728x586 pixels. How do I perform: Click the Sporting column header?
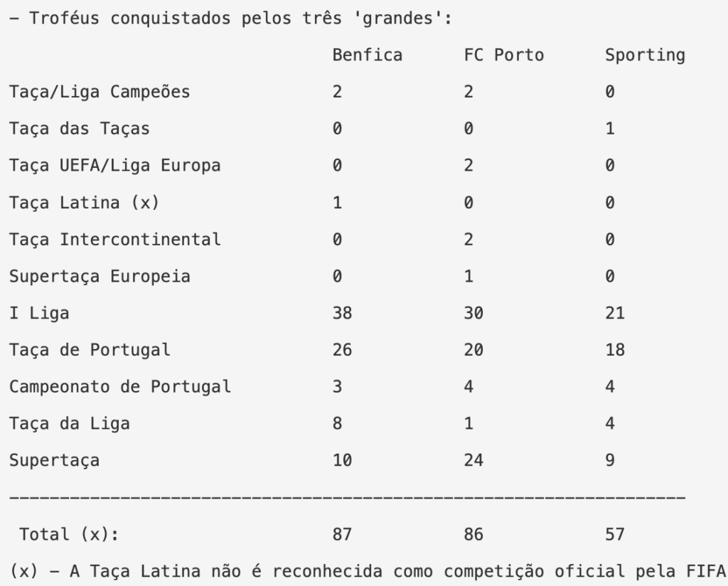pyautogui.click(x=645, y=55)
